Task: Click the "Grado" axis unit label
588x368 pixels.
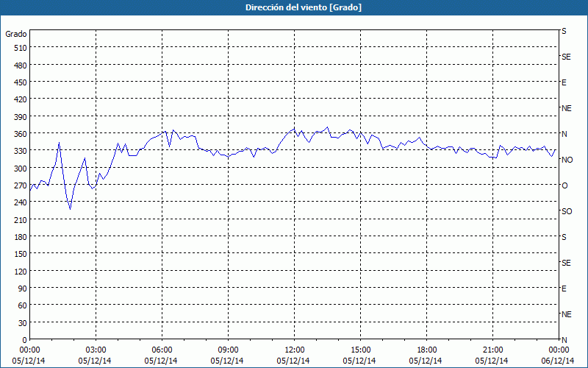Action: (x=16, y=34)
